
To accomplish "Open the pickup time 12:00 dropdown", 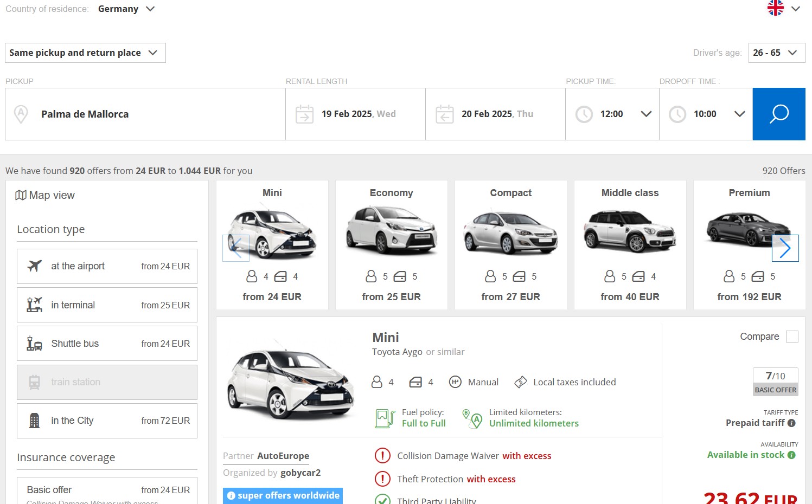I will (612, 114).
